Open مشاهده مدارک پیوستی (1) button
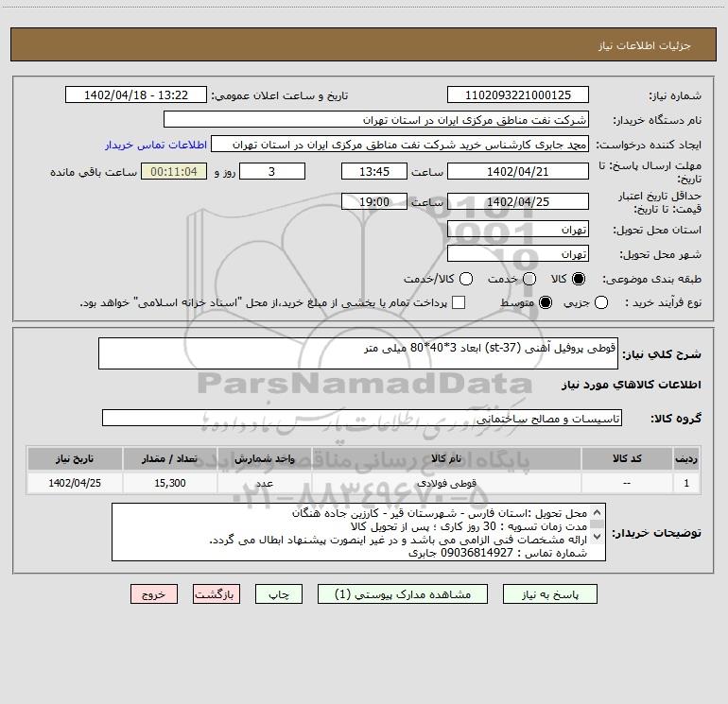728x704 pixels. click(x=403, y=594)
